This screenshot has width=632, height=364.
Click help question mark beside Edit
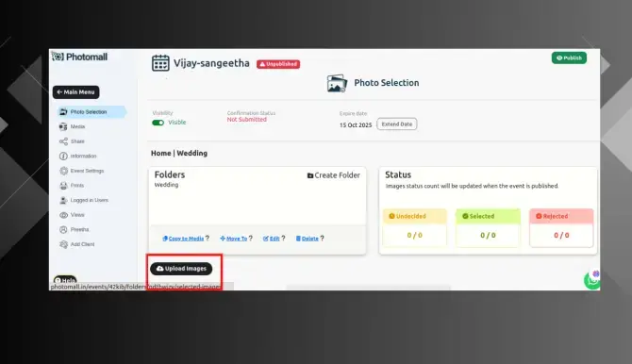pyautogui.click(x=283, y=239)
